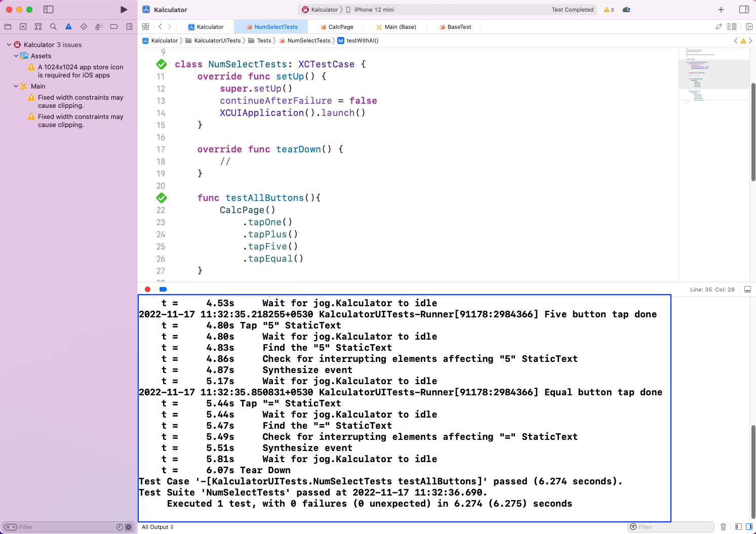Click the red record button in debug bar
This screenshot has height=534, width=756.
click(x=147, y=290)
